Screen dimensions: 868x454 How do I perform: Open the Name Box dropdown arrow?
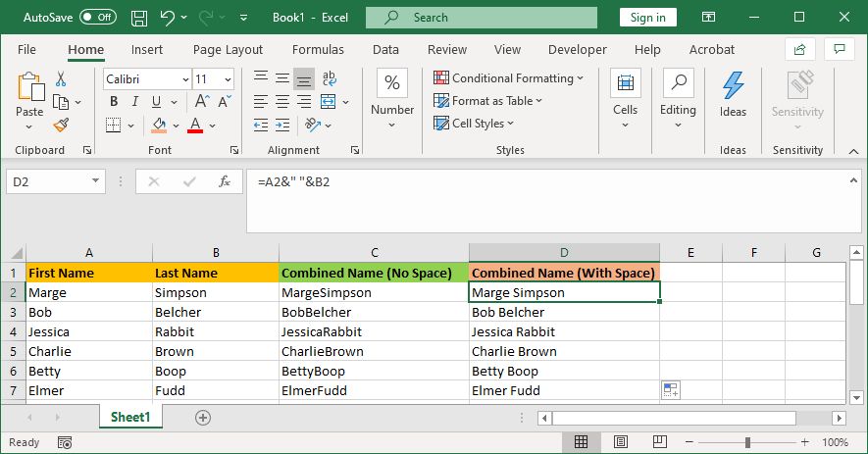[x=95, y=181]
